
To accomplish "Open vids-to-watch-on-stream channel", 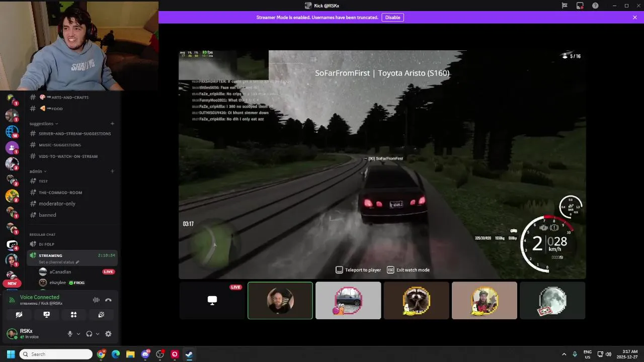I will tap(72, 156).
